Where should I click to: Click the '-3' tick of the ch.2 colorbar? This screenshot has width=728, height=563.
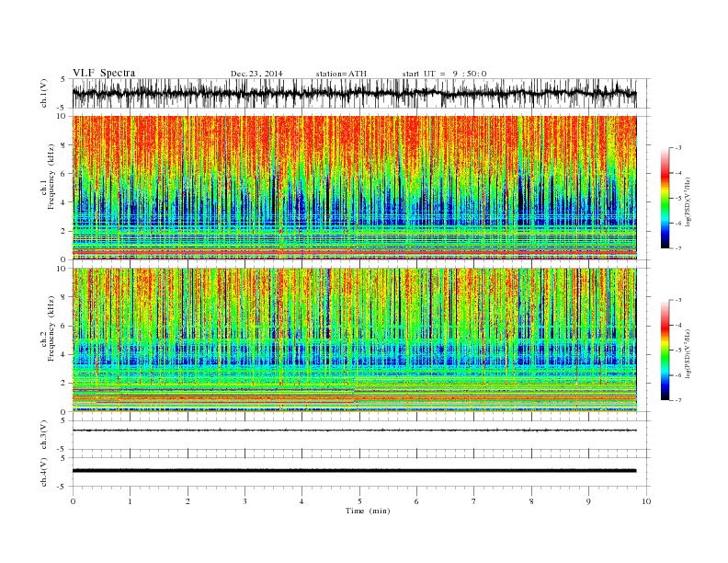tap(678, 300)
